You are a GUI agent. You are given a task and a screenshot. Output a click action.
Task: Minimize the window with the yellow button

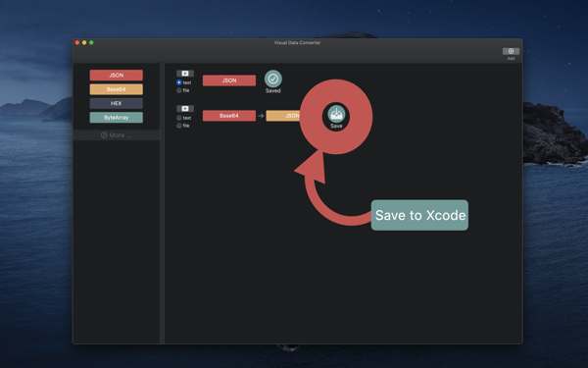tap(84, 42)
